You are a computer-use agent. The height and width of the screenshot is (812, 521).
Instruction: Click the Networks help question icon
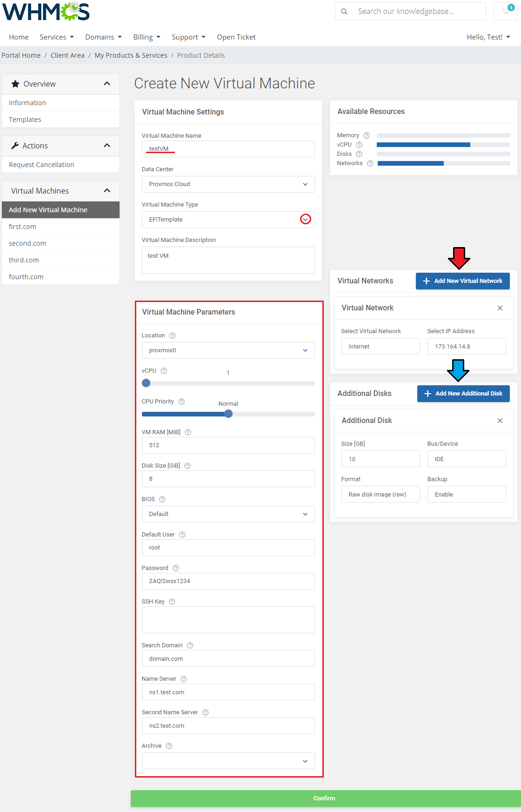click(x=370, y=163)
